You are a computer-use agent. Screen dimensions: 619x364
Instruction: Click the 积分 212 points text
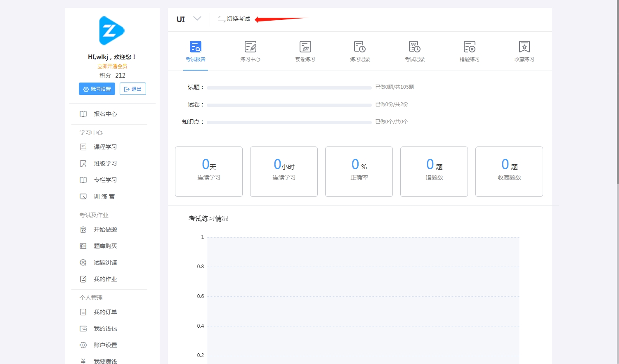tap(112, 76)
